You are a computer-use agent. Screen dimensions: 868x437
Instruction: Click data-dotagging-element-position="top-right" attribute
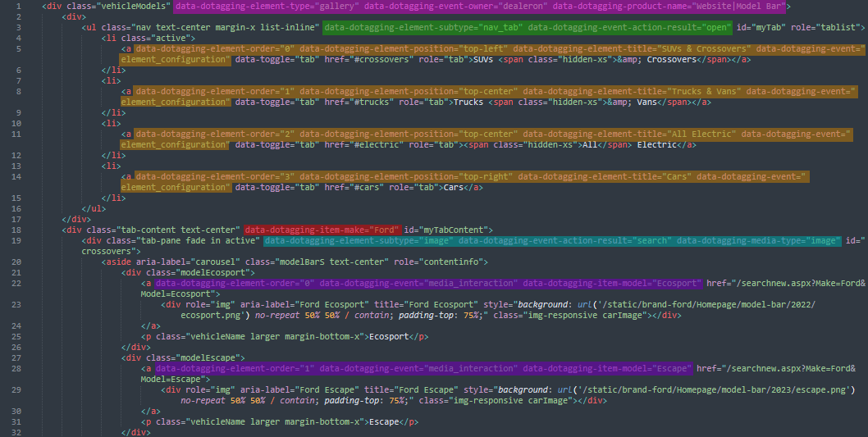tap(406, 176)
